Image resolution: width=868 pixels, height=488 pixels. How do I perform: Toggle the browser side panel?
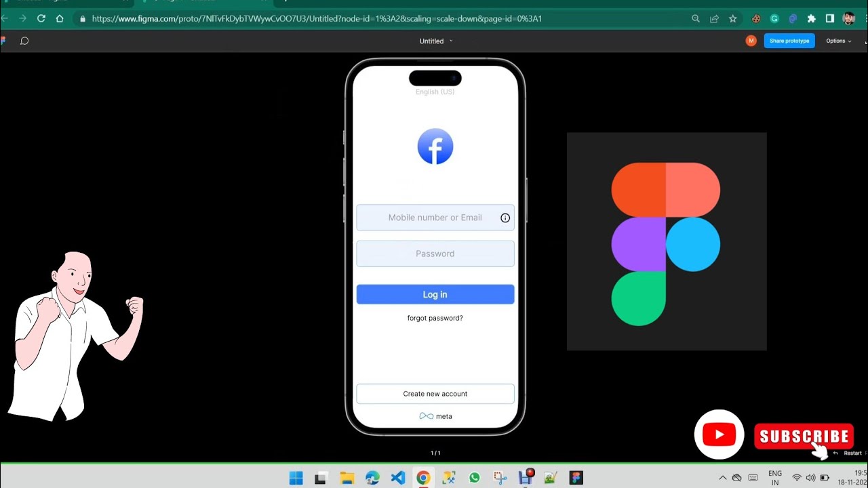829,19
